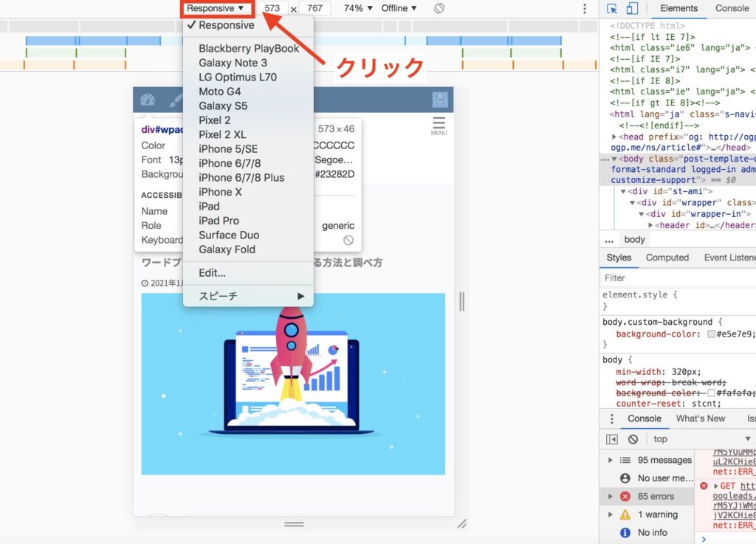756x544 pixels.
Task: Click the user avatar in admin bar
Action: (440, 100)
